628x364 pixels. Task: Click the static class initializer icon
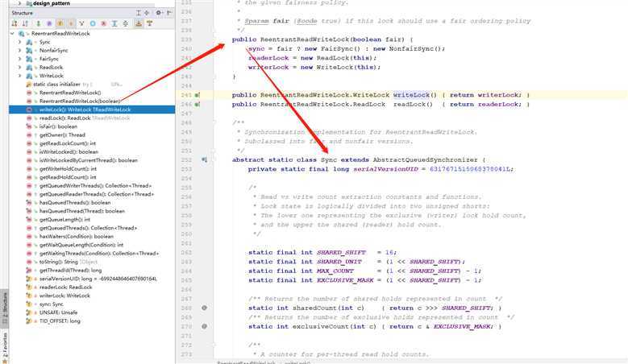click(x=28, y=85)
